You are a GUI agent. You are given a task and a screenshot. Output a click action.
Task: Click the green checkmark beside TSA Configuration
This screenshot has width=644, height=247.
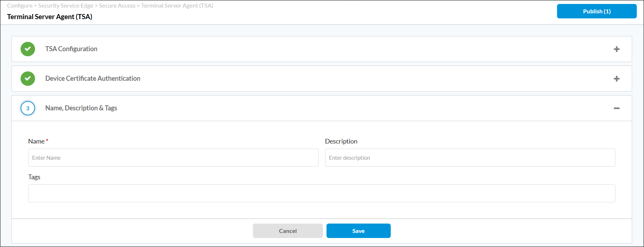click(28, 49)
